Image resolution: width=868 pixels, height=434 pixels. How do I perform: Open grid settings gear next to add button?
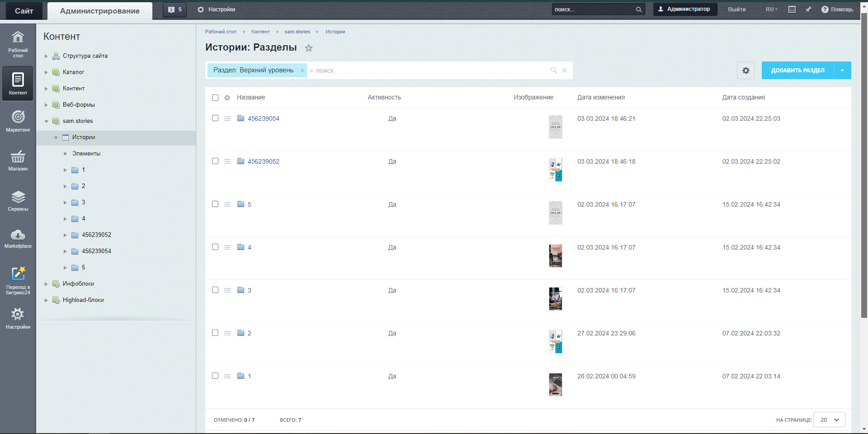745,71
